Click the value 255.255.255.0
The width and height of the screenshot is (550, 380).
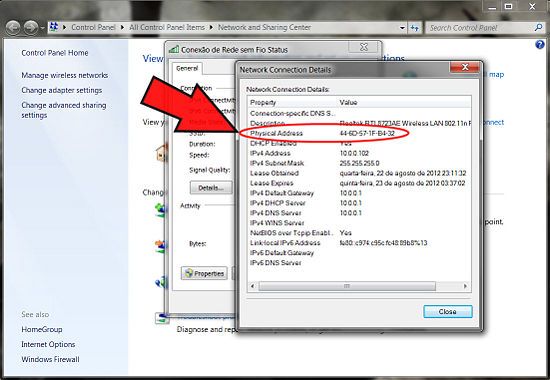pyautogui.click(x=360, y=163)
